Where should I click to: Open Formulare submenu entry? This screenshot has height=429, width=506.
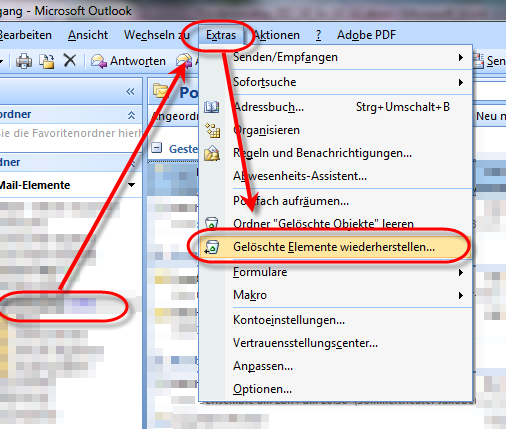point(336,272)
